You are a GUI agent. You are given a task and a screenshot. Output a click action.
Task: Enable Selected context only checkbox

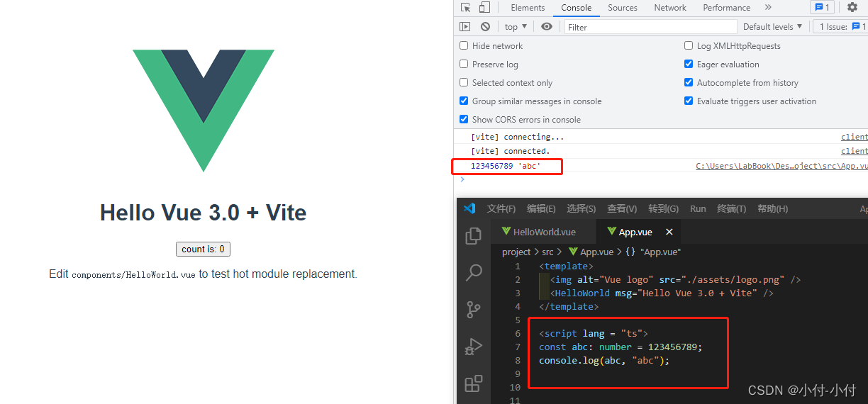tap(464, 82)
